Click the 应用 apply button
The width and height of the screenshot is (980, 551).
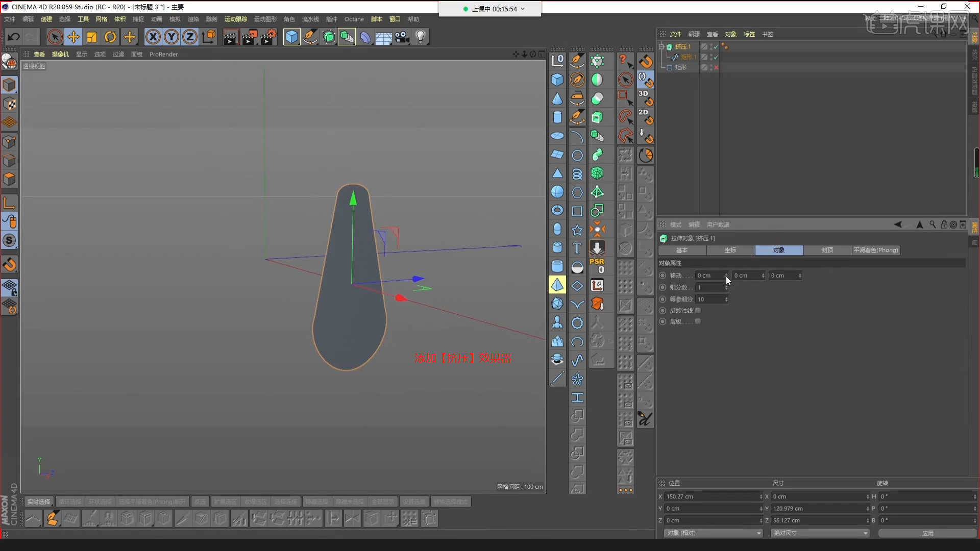[x=927, y=533]
